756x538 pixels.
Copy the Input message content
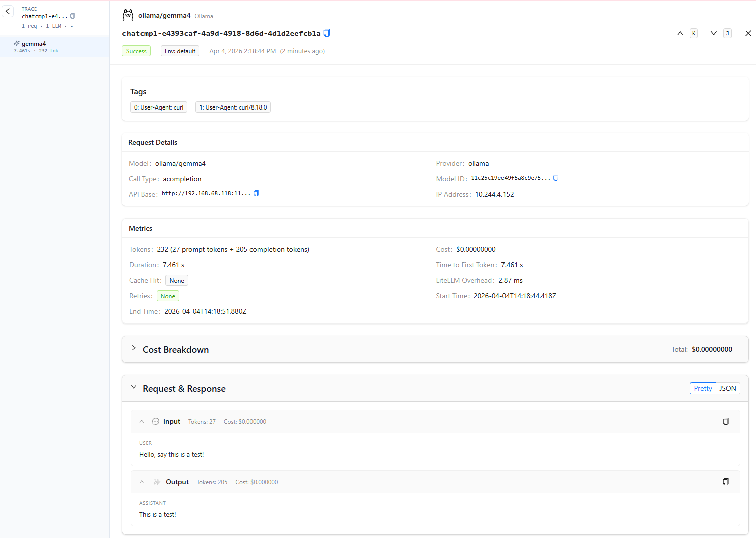pyautogui.click(x=725, y=422)
